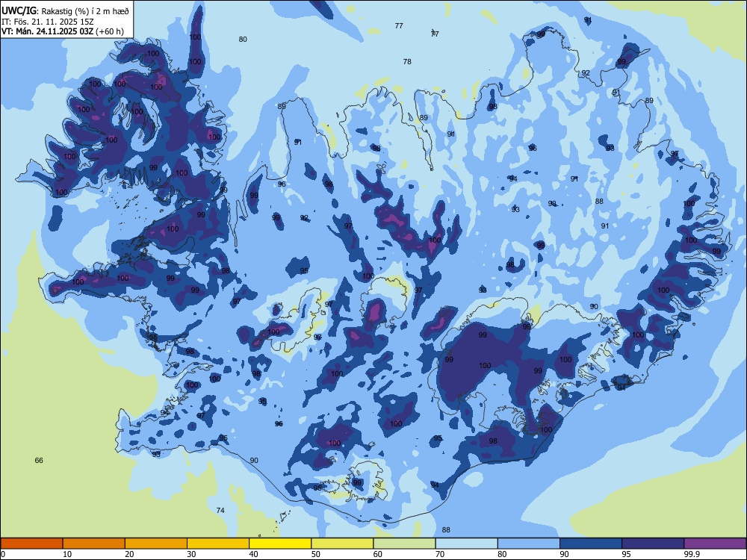Click the '30' legend tick label

click(x=191, y=554)
